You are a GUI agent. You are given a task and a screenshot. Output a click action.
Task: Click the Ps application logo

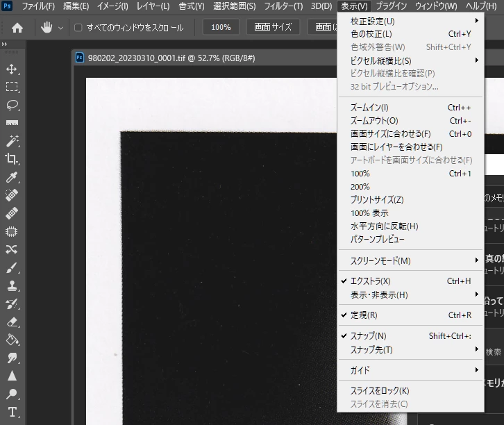pyautogui.click(x=7, y=6)
